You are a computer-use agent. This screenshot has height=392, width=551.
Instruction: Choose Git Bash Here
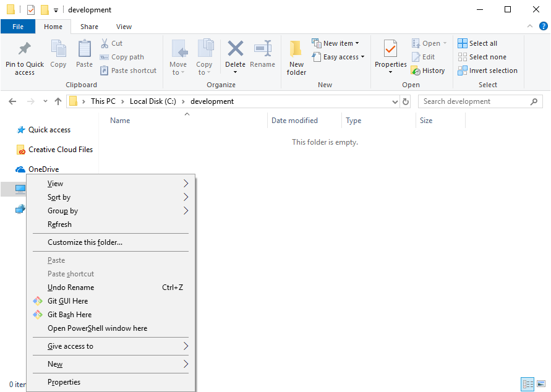pos(111,315)
